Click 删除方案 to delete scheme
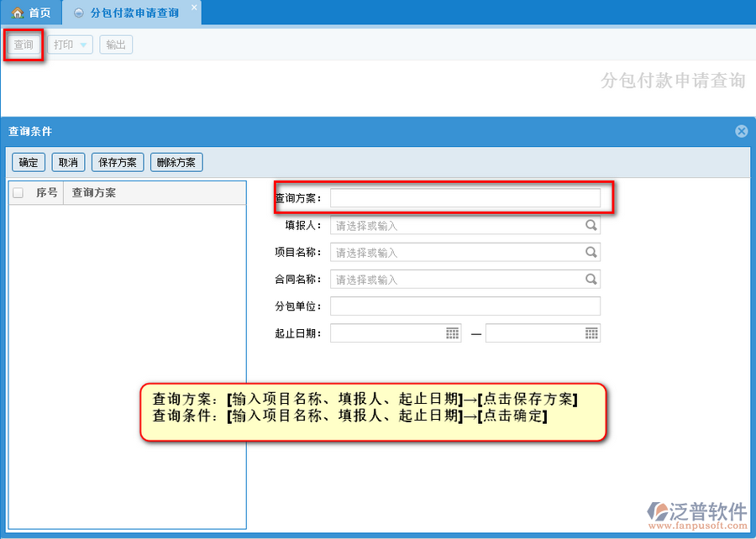 [176, 162]
